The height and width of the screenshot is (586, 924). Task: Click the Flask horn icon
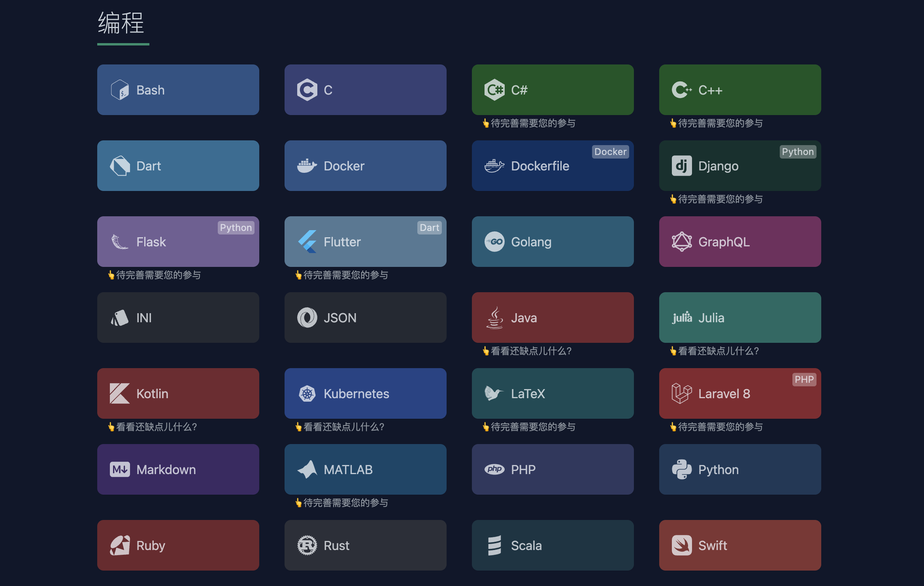120,242
